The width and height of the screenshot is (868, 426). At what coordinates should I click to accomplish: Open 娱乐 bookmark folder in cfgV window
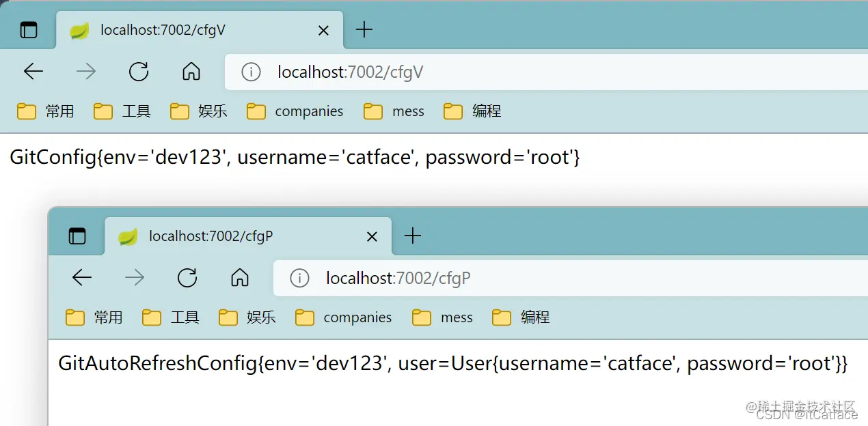(199, 111)
